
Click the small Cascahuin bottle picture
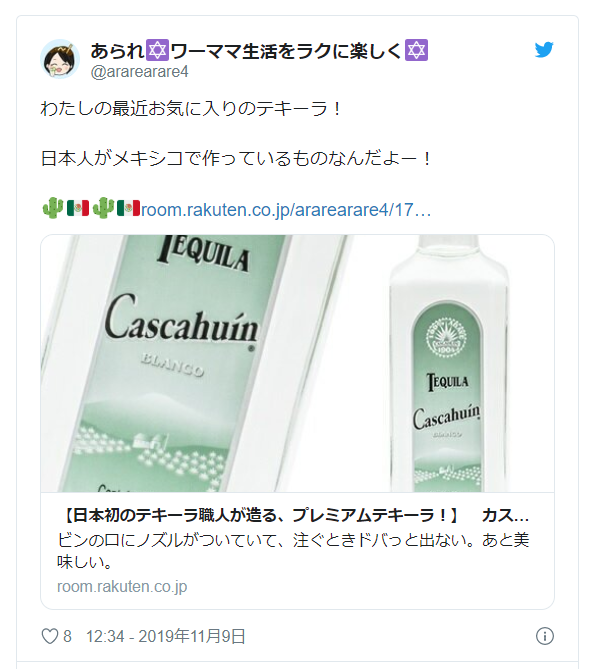click(x=448, y=364)
